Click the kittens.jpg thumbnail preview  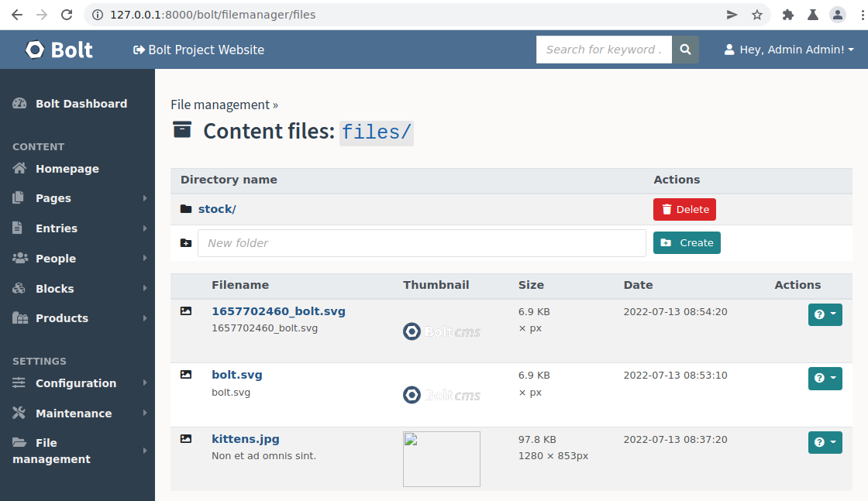(441, 458)
